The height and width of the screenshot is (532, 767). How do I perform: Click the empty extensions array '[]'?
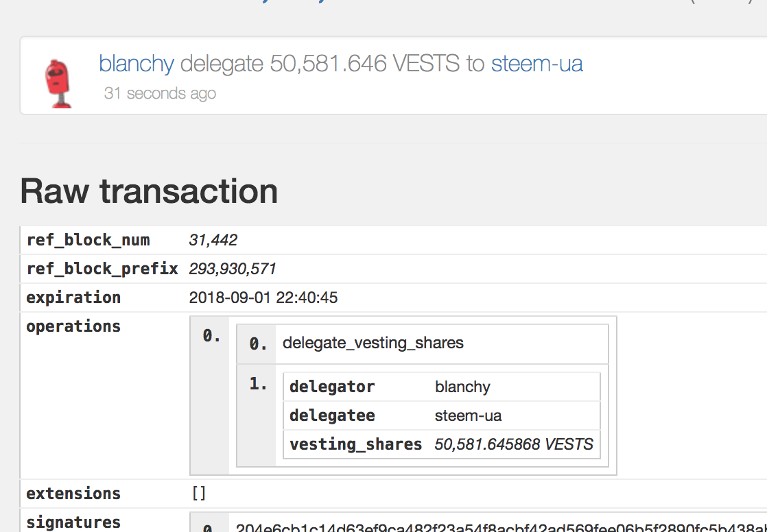point(199,494)
